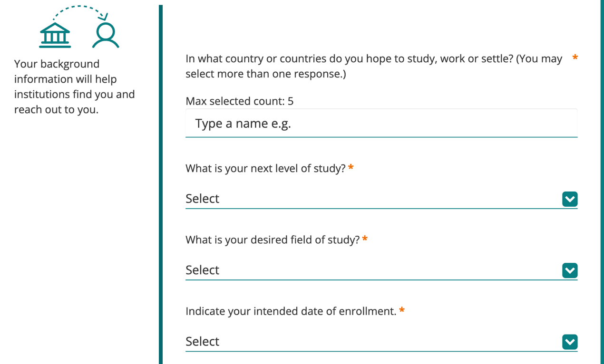The width and height of the screenshot is (604, 364).
Task: Click the asterisk after date of enrollment
Action: [x=402, y=310]
